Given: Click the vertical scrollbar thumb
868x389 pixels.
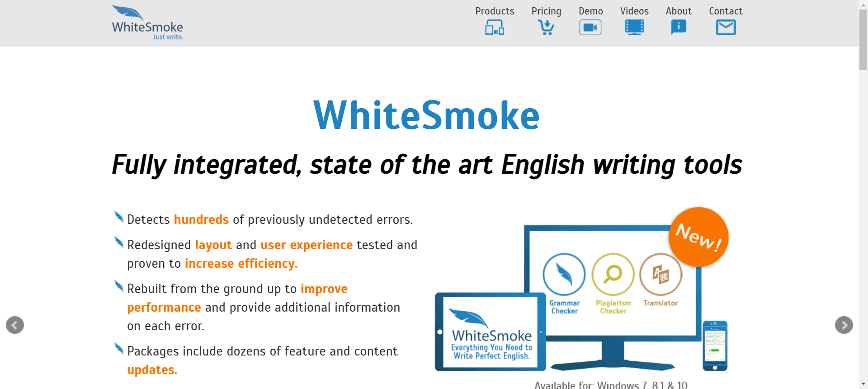Looking at the screenshot, I should [x=863, y=40].
